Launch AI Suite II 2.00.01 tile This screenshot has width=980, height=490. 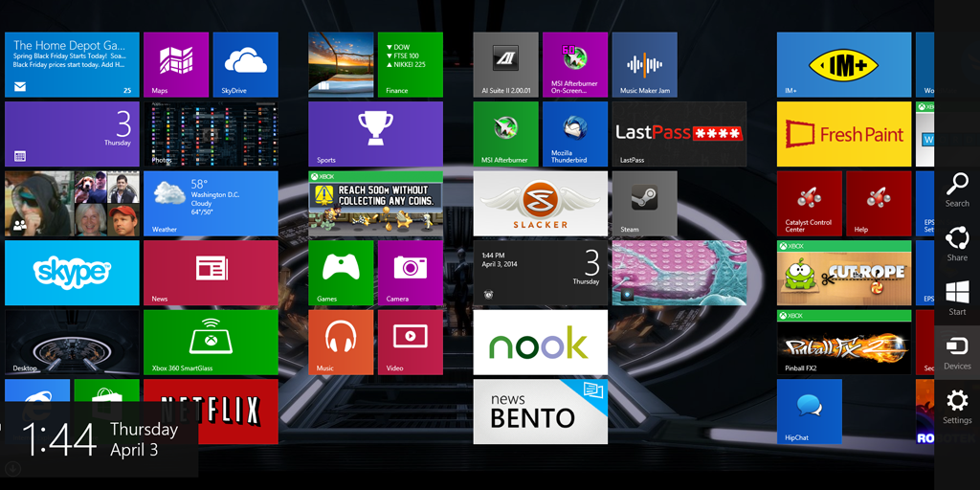505,65
